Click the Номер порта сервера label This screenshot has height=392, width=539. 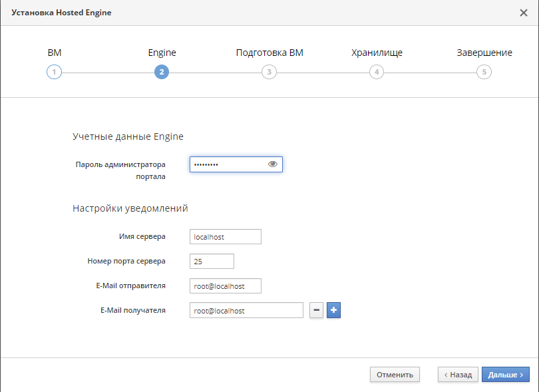pos(126,261)
